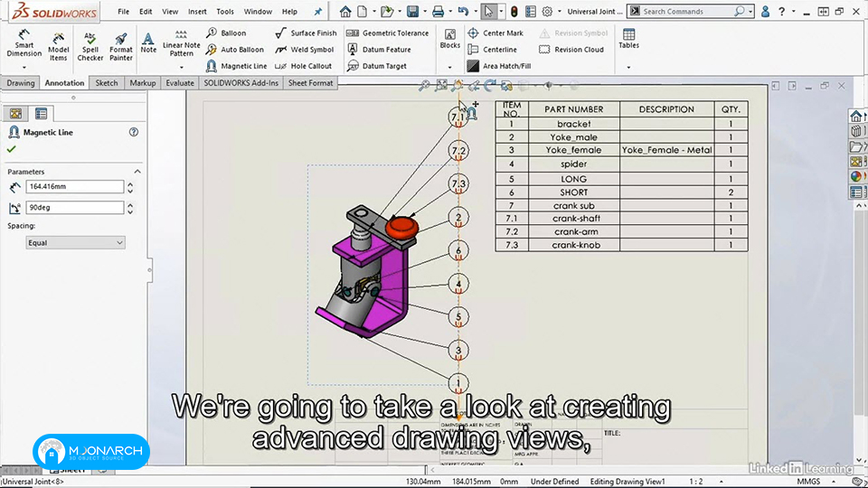Pin the menu bar with the pushpin icon
Image resolution: width=868 pixels, height=488 pixels.
point(317,11)
